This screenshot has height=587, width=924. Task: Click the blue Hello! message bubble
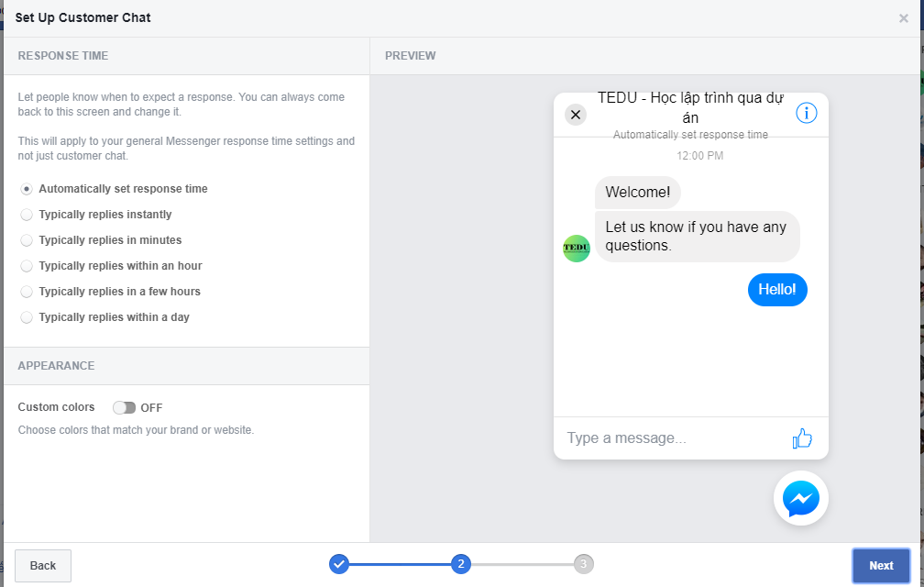pos(777,290)
